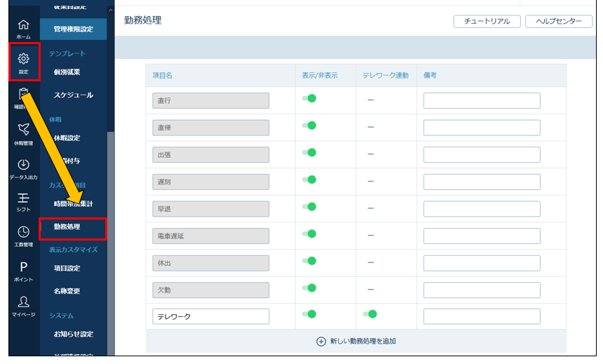The width and height of the screenshot is (603, 364).
Task: Click 新しい勤務処理を追加 link
Action: pos(363,342)
